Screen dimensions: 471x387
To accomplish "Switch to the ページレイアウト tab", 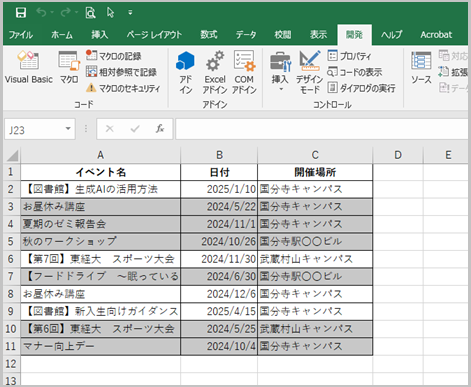I will click(154, 35).
